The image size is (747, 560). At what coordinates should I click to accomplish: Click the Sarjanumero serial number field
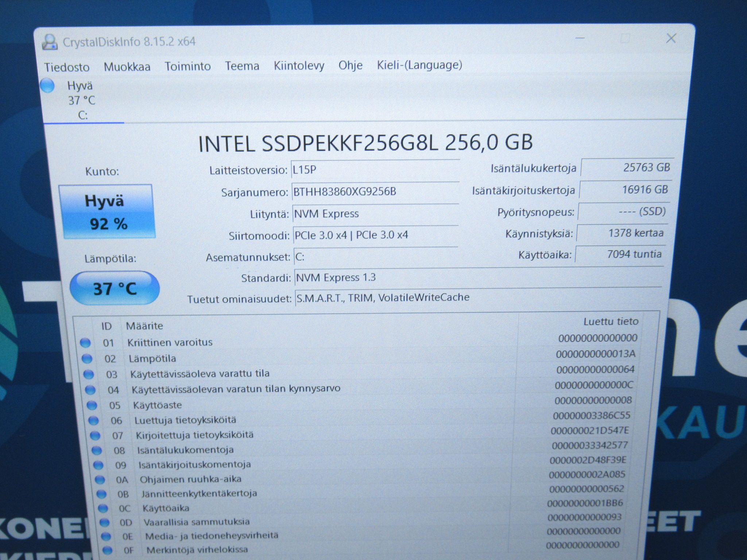point(375,192)
